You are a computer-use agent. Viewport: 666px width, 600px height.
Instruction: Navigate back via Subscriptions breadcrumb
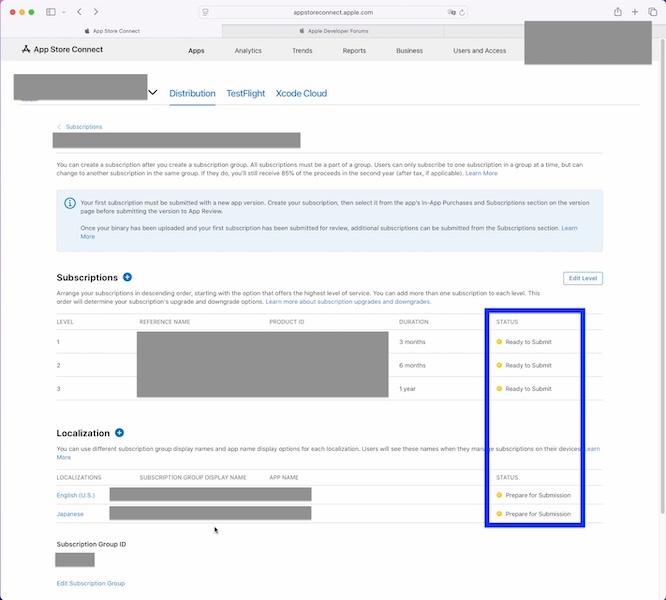pos(84,127)
